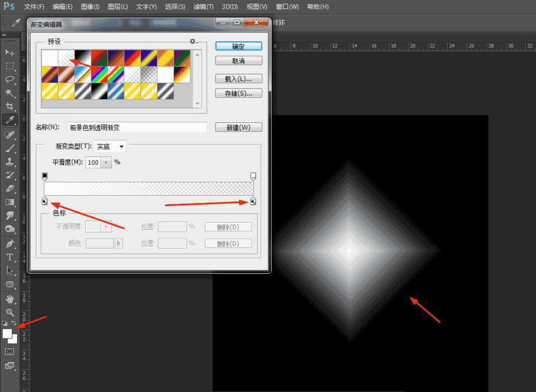
Task: Select the Lasso tool
Action: (10, 79)
